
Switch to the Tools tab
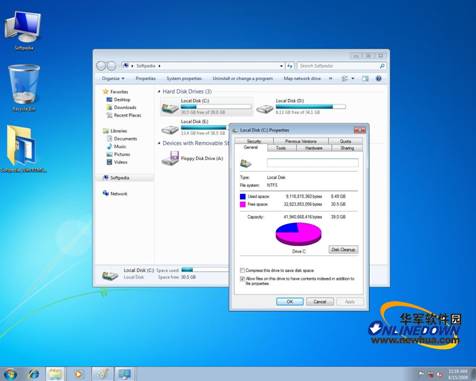(x=281, y=148)
